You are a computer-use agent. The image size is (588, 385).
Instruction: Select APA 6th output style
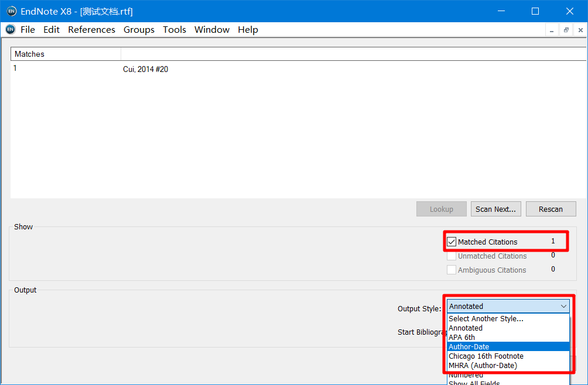[508, 338]
